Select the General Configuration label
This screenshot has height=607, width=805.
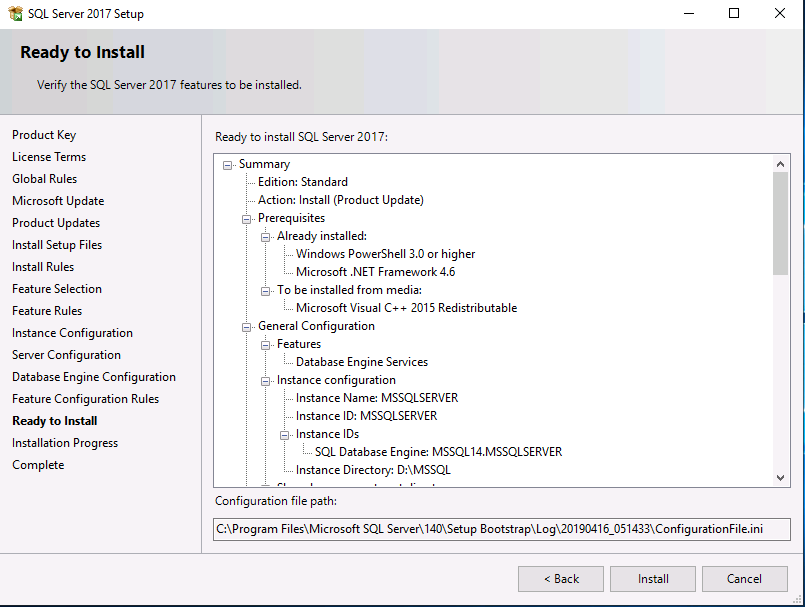[x=316, y=326]
